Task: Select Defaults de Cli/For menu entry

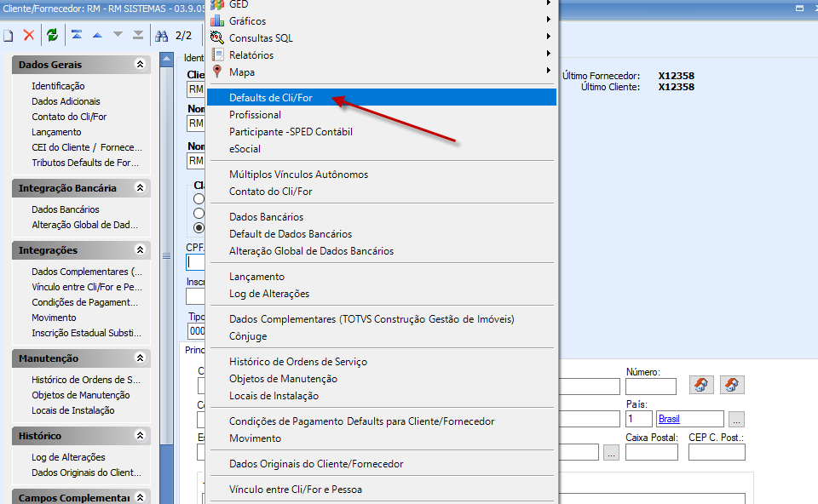Action: point(382,97)
